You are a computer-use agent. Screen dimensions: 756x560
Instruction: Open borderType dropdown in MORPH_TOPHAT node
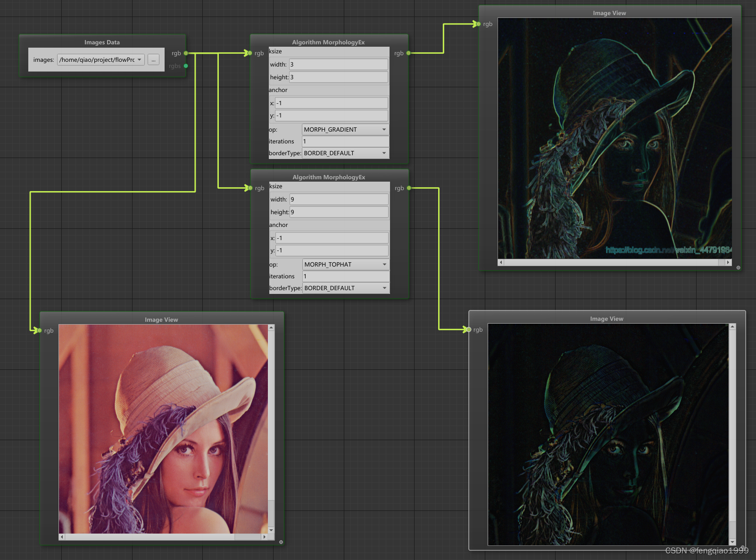(346, 288)
